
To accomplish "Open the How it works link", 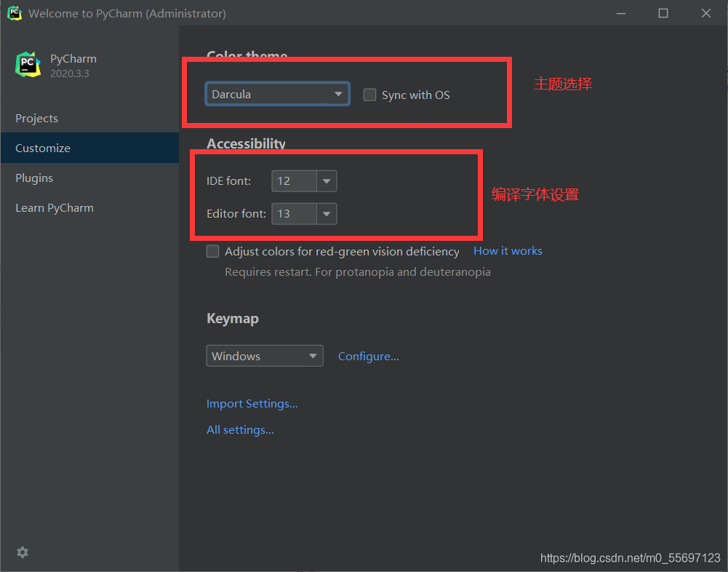I will [508, 251].
